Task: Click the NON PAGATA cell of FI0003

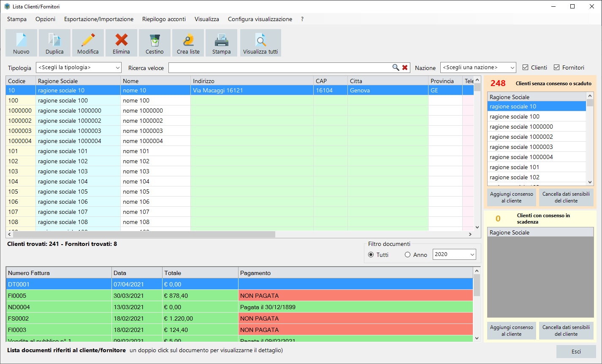Action: coord(355,330)
